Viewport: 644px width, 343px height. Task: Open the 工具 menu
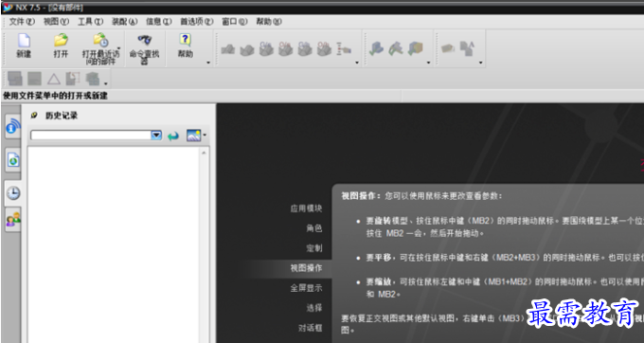[90, 22]
